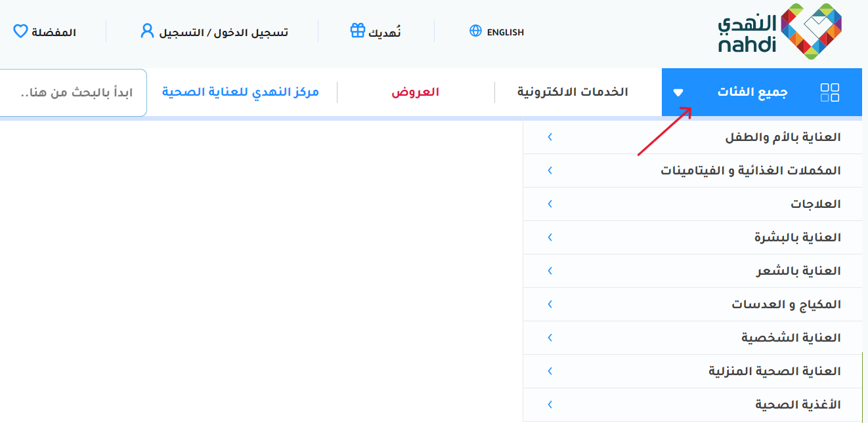Click the gift box icon
The height and width of the screenshot is (423, 868).
tap(358, 31)
